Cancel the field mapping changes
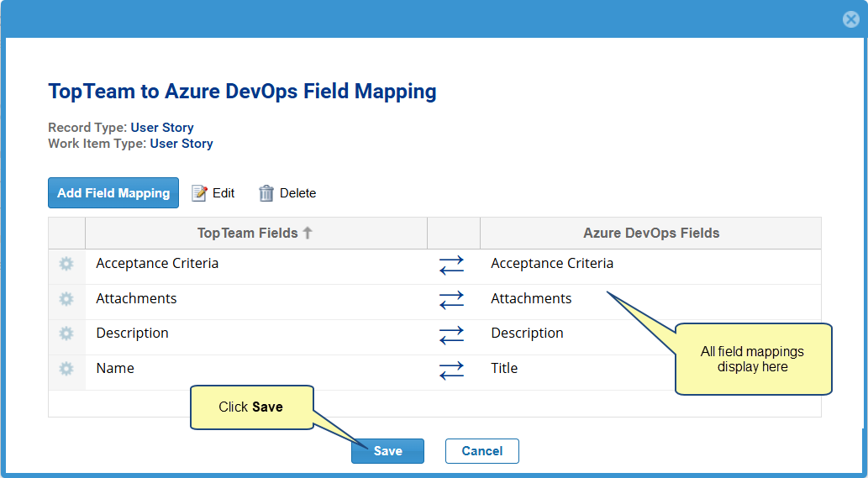Viewport: 868px width, 478px height. [x=481, y=451]
